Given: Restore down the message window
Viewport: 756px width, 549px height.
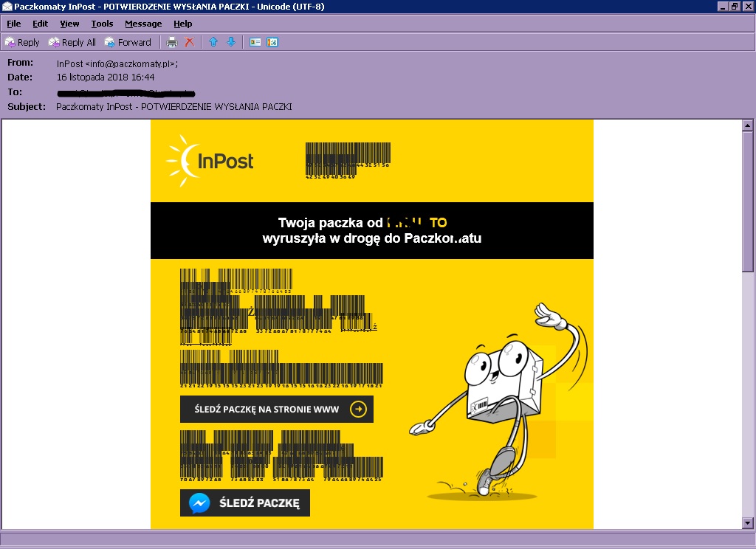Looking at the screenshot, I should click(x=735, y=6).
